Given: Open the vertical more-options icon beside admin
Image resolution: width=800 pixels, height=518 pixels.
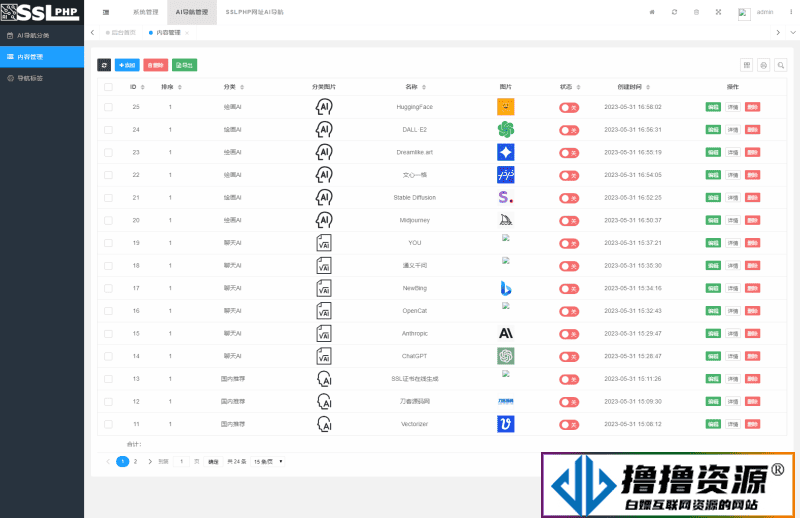Looking at the screenshot, I should point(791,12).
